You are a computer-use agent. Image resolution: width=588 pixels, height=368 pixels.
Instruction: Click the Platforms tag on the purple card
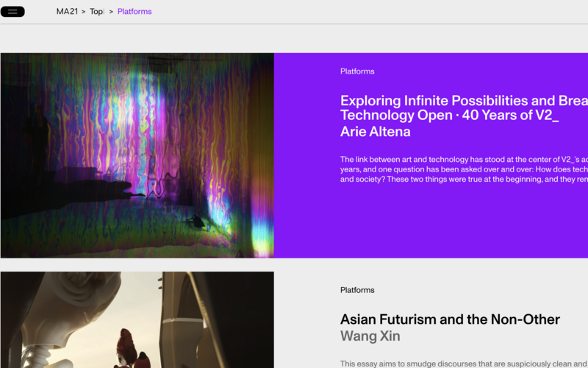coord(357,71)
